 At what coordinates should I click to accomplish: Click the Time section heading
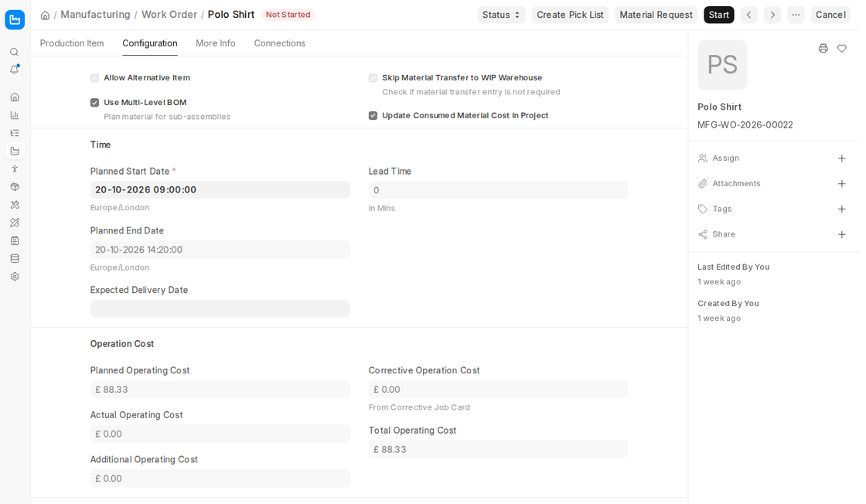(x=101, y=145)
